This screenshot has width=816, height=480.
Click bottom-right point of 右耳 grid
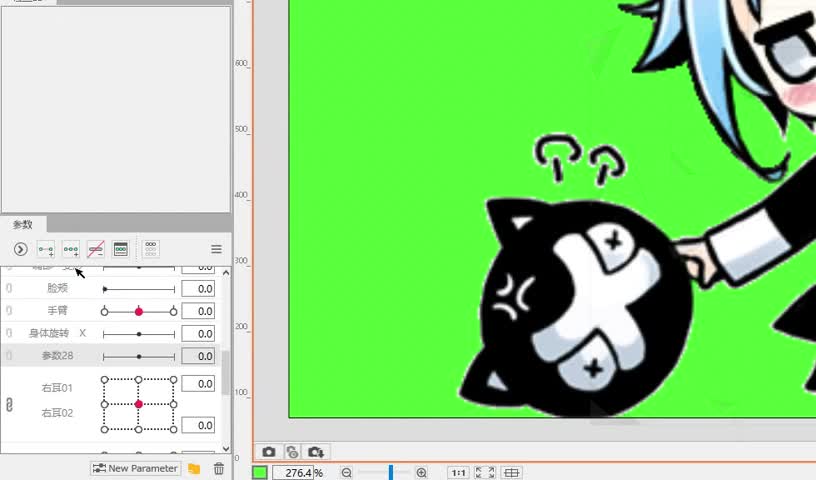click(173, 430)
